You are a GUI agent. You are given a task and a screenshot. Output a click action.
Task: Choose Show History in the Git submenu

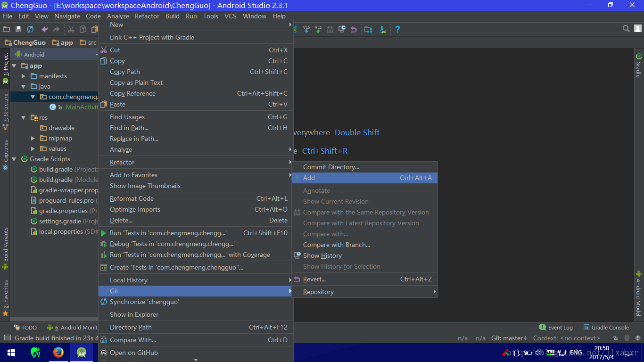click(x=365, y=255)
